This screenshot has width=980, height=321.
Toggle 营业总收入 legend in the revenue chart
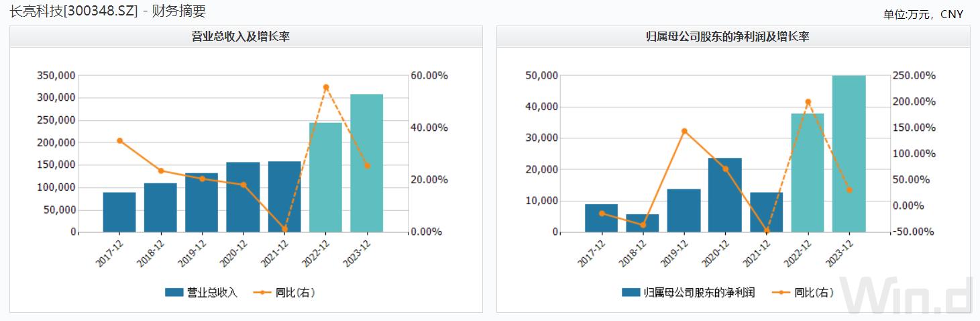pos(201,292)
